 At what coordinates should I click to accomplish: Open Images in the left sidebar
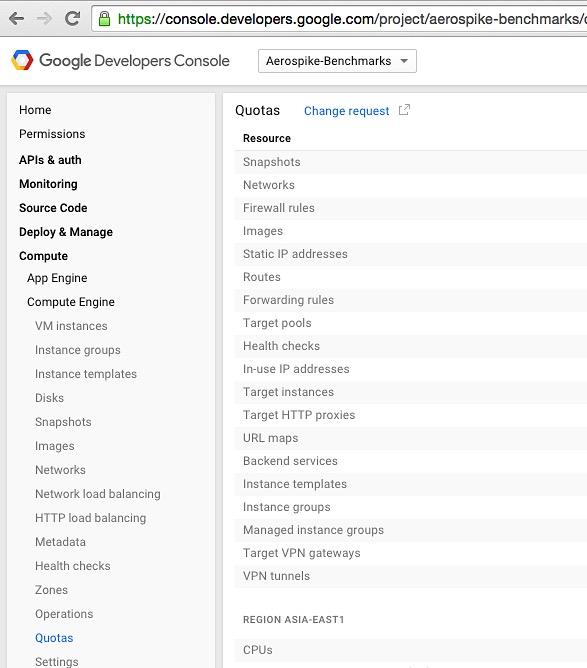click(55, 446)
